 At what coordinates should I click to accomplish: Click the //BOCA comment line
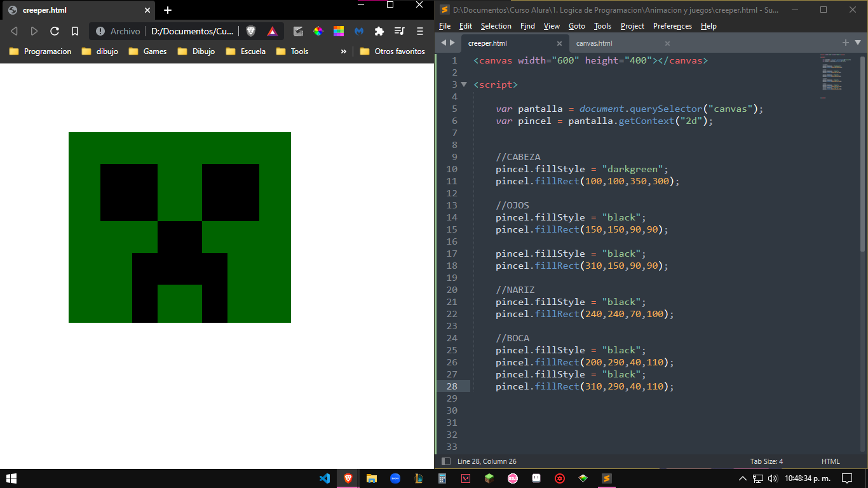[x=512, y=338]
